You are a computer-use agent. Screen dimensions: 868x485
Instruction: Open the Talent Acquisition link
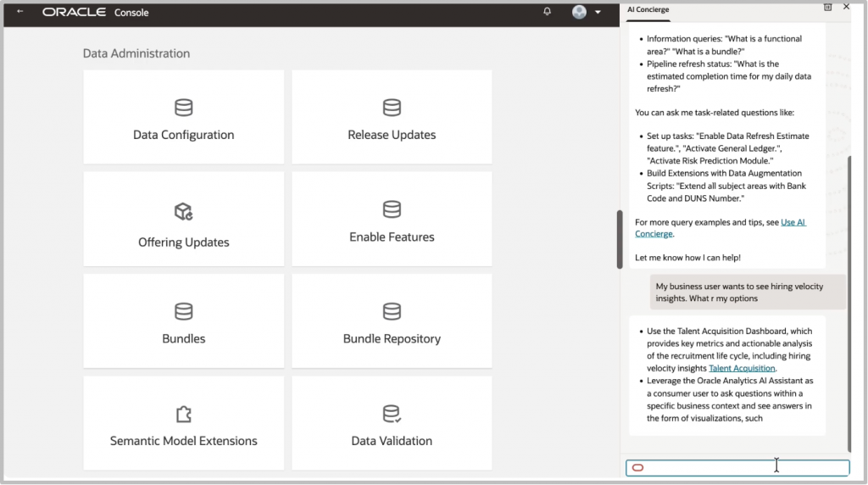pyautogui.click(x=742, y=368)
